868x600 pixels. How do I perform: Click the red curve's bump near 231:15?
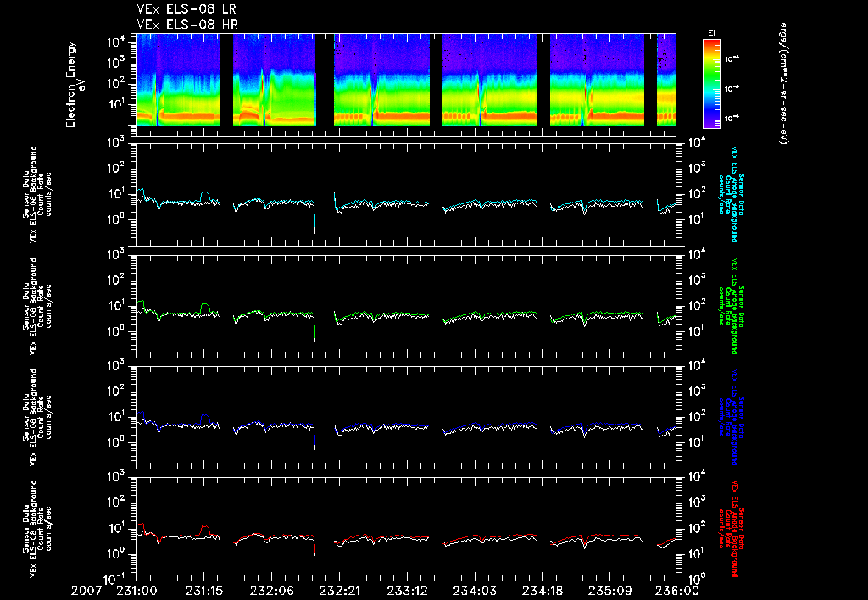(205, 529)
